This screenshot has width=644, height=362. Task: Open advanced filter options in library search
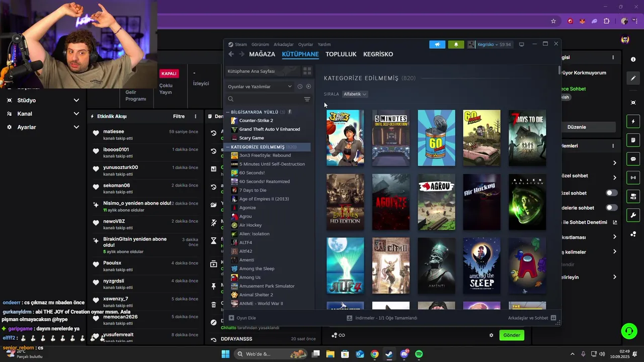point(307,99)
